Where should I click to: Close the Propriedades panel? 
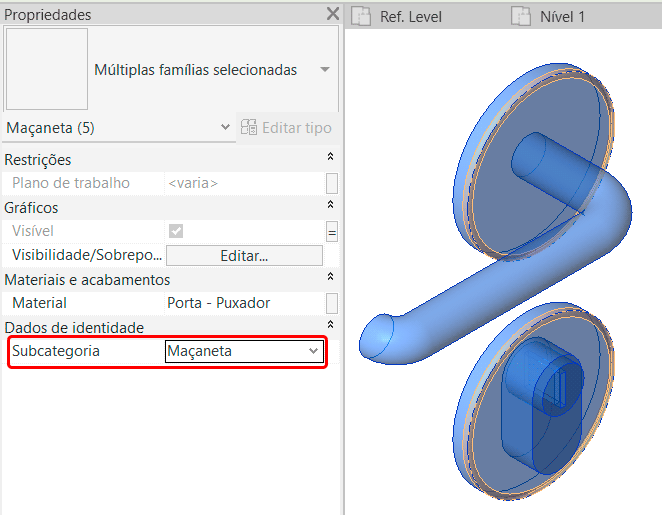(x=333, y=14)
